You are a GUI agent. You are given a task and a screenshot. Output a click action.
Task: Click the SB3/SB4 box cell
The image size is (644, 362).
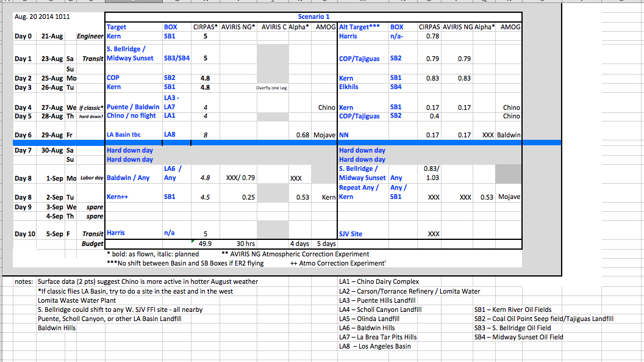176,59
